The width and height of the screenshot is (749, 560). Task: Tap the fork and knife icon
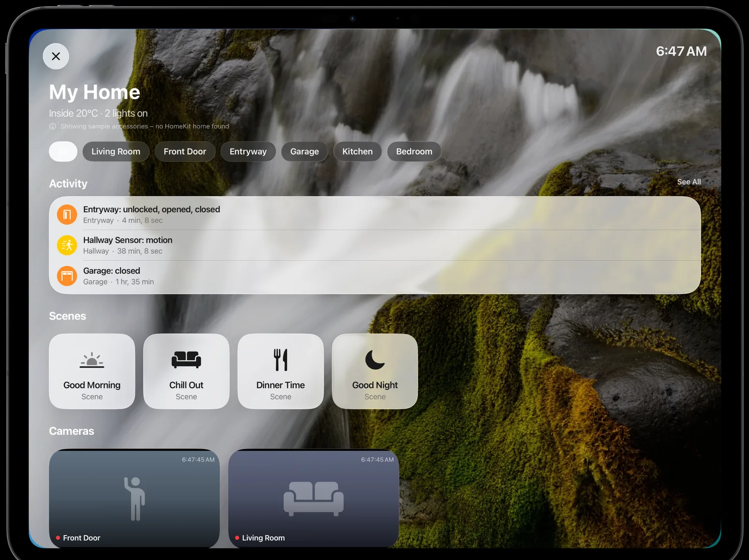[281, 360]
